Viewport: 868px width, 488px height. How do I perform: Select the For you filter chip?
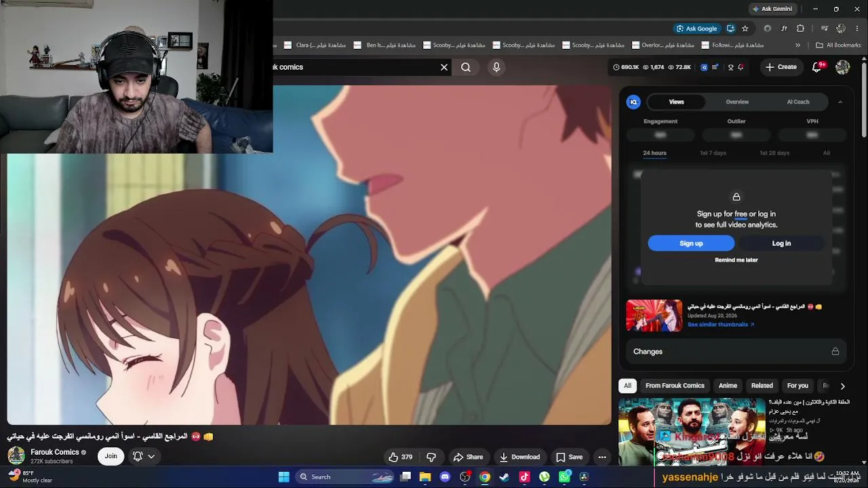pos(797,386)
